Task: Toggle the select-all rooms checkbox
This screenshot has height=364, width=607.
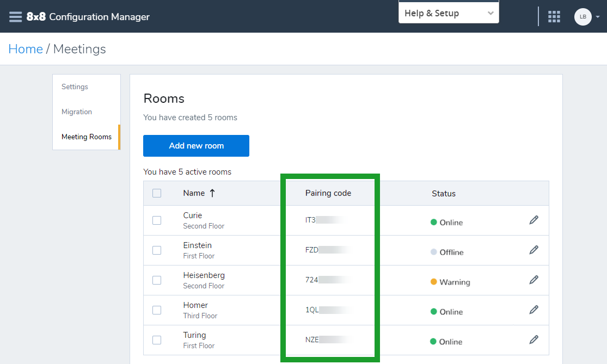Action: pyautogui.click(x=157, y=193)
